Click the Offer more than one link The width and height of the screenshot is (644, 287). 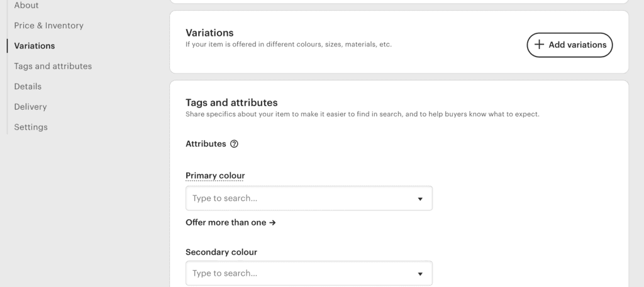[x=226, y=222]
